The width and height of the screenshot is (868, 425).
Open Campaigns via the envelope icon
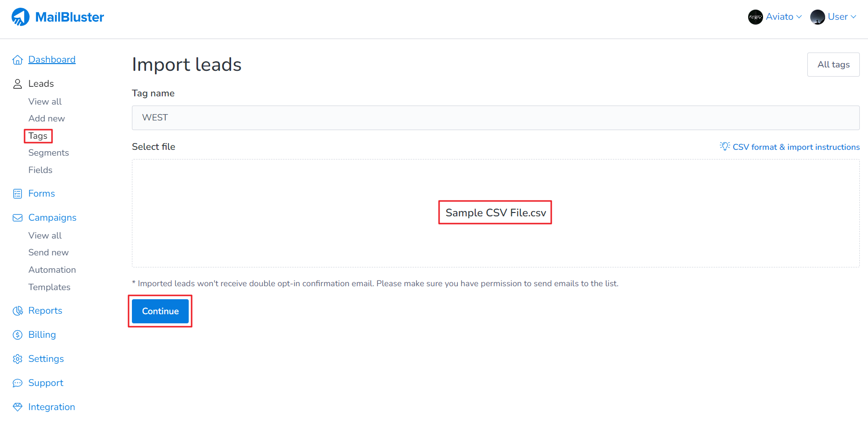tap(17, 217)
